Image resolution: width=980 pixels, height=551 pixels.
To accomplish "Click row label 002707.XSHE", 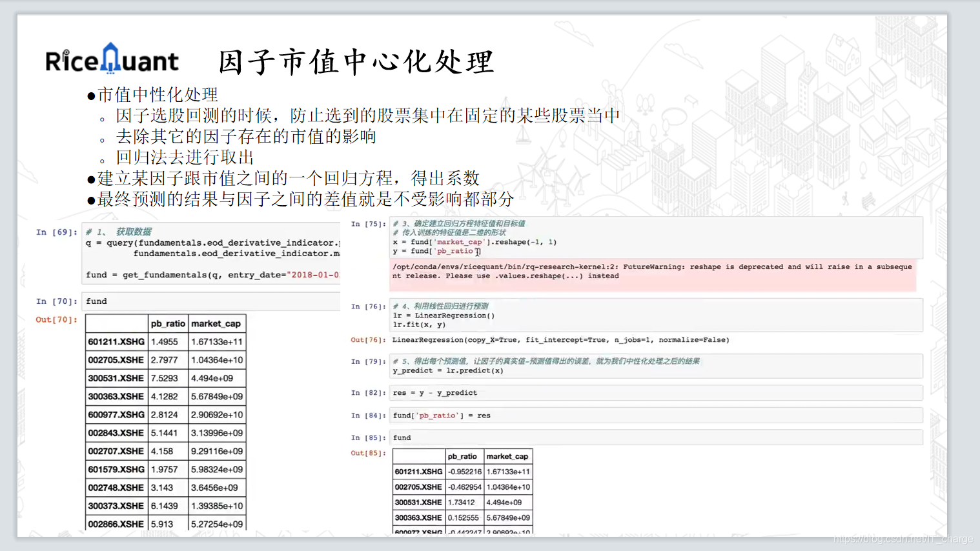I will point(116,451).
